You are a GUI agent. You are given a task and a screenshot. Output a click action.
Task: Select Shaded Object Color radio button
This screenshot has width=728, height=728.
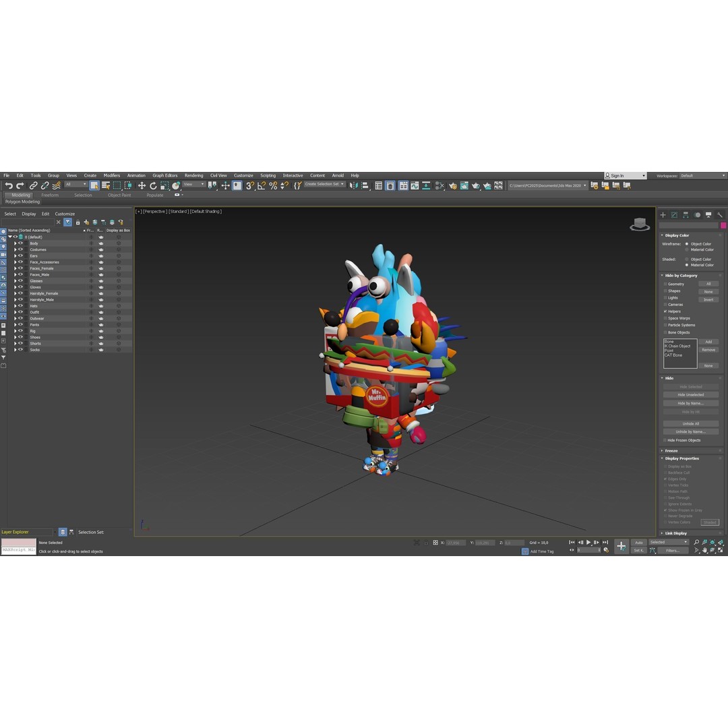pos(687,259)
